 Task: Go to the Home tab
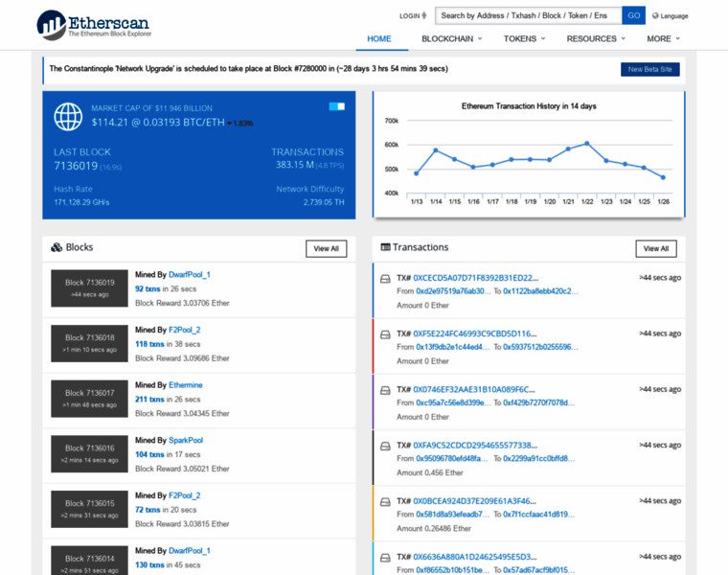(379, 38)
